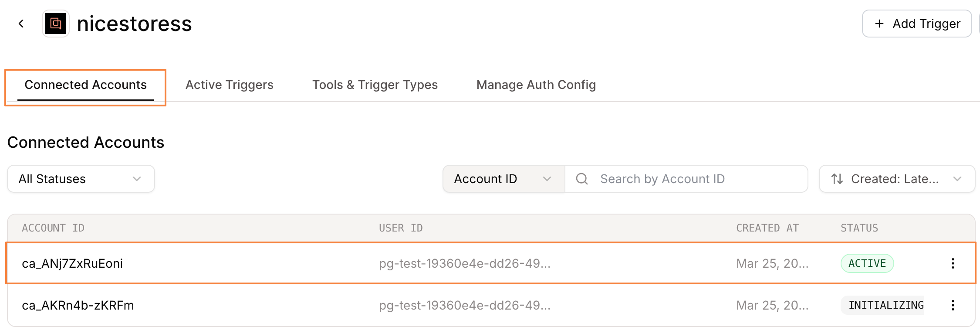Select the ca_ANj7ZxRuEoni account row
The image size is (980, 334).
click(72, 263)
